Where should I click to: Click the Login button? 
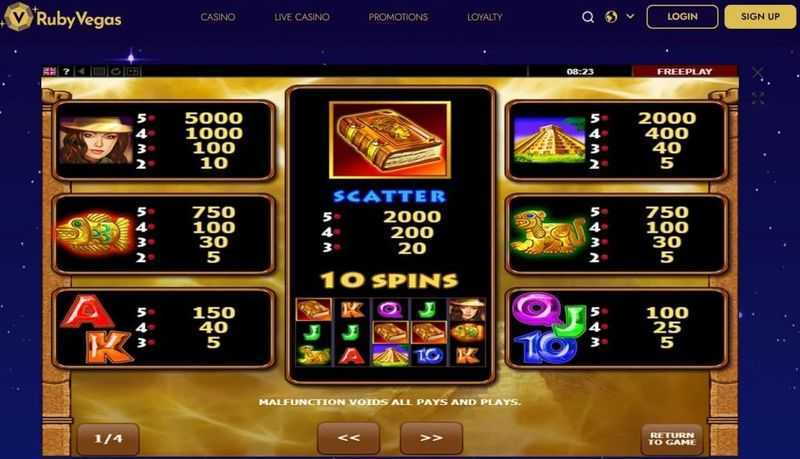coord(682,17)
